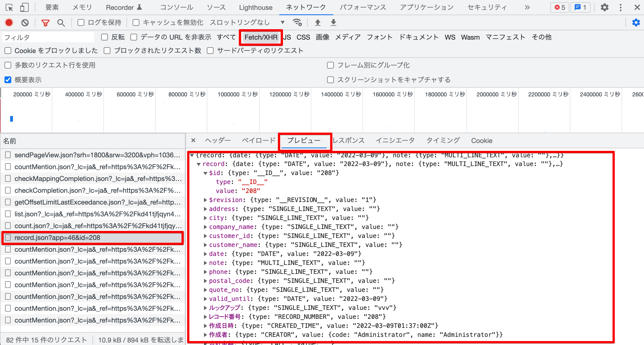Collapse the $id object triangle
Viewport: 644px width, 345px height.
click(205, 173)
